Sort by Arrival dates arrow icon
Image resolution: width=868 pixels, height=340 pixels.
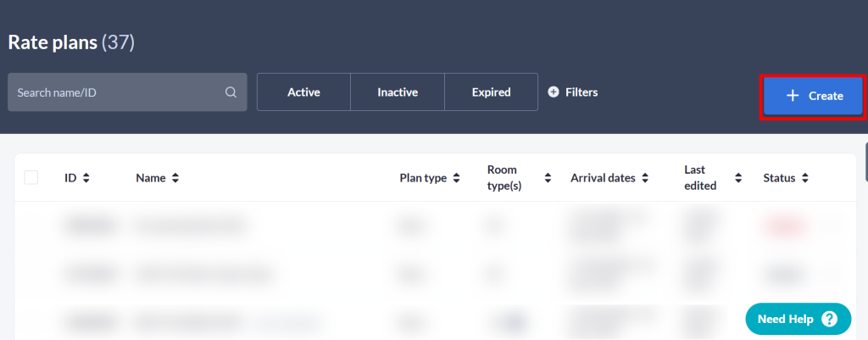(645, 178)
